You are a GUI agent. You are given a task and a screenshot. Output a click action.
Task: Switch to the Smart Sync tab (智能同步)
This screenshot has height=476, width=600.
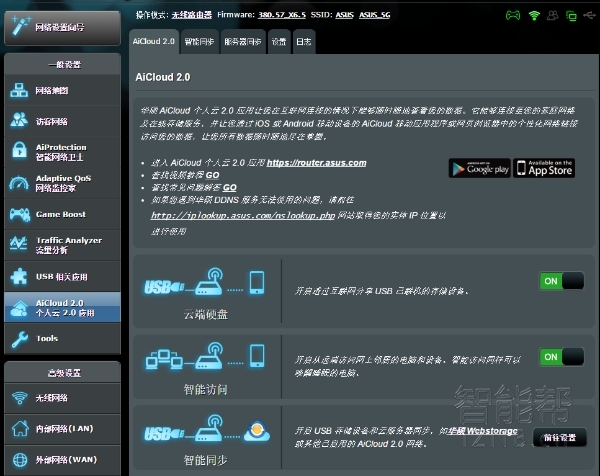(x=199, y=41)
